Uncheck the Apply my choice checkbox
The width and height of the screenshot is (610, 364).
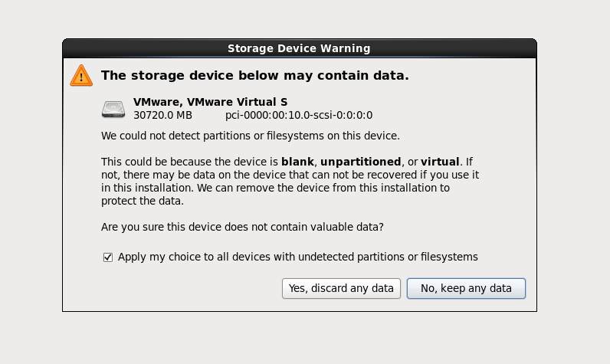tap(108, 257)
